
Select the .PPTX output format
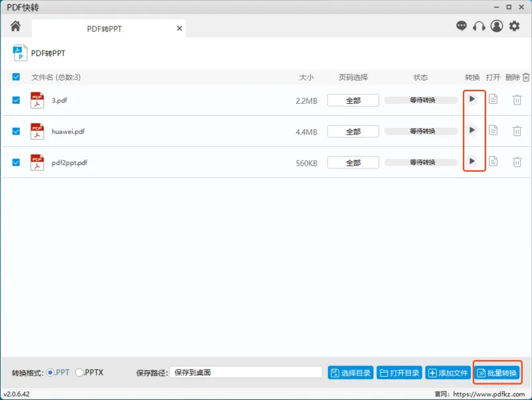click(79, 373)
